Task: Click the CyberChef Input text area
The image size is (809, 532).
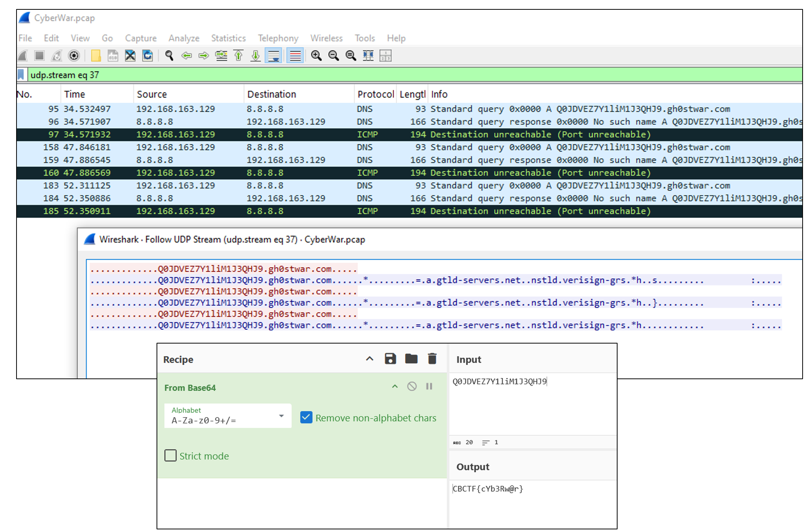Action: coord(533,404)
